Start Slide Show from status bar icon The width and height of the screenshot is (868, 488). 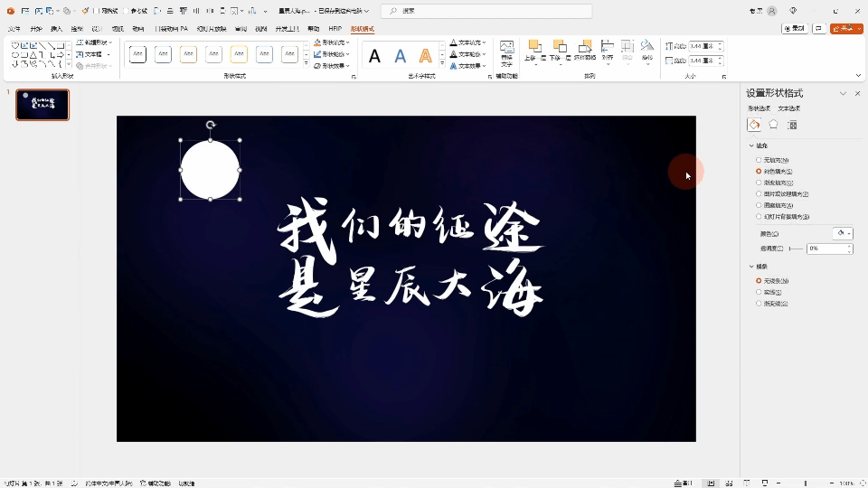(x=765, y=483)
